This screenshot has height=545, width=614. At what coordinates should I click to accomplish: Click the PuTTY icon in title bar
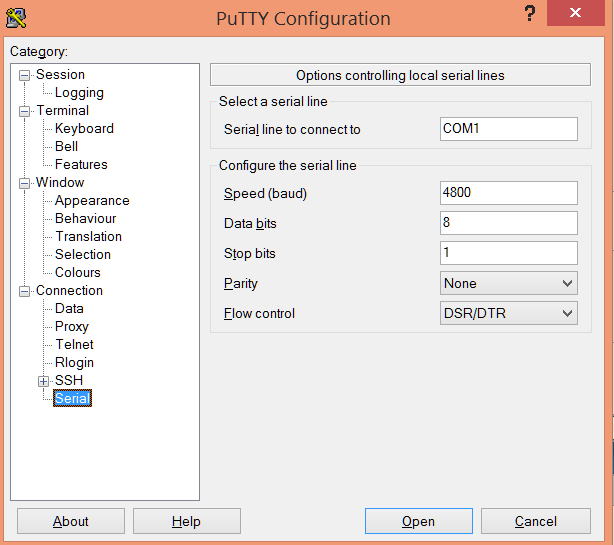tap(16, 17)
